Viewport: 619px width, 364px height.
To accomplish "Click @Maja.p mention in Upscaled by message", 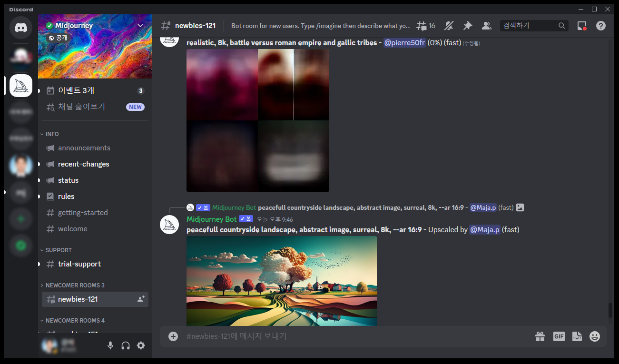I will pyautogui.click(x=485, y=230).
